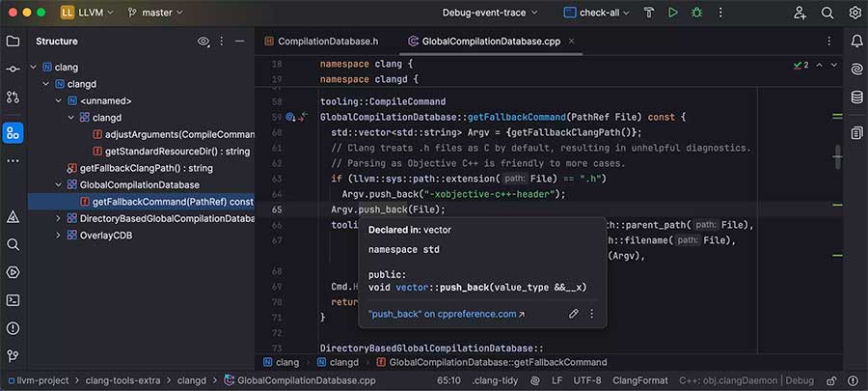Open the Structure tool window icon
This screenshot has height=391, width=868.
pyautogui.click(x=13, y=133)
